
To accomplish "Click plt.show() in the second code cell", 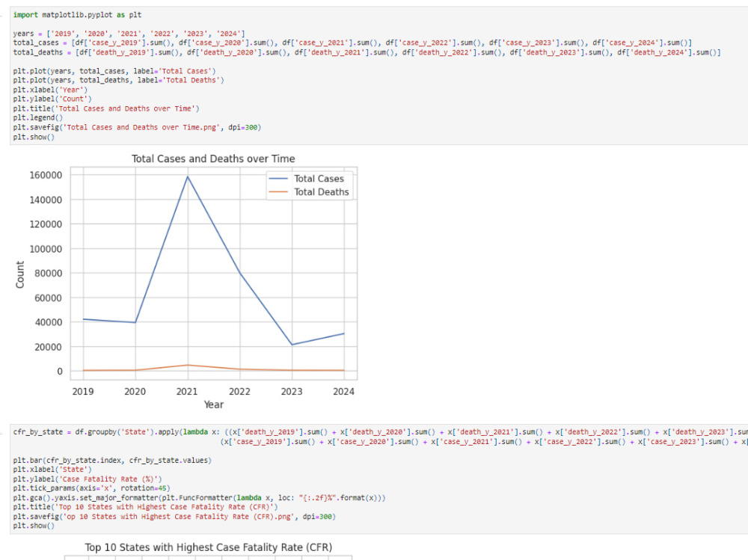I will [x=34, y=526].
